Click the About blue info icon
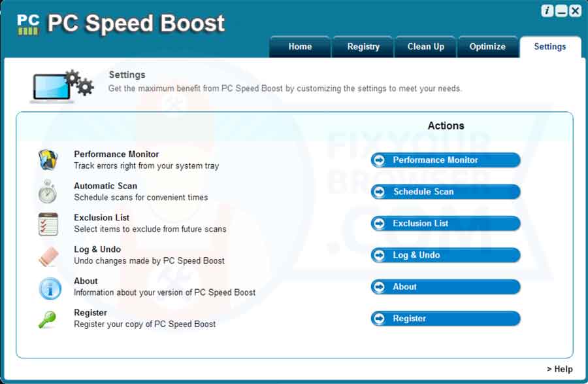 pyautogui.click(x=50, y=288)
